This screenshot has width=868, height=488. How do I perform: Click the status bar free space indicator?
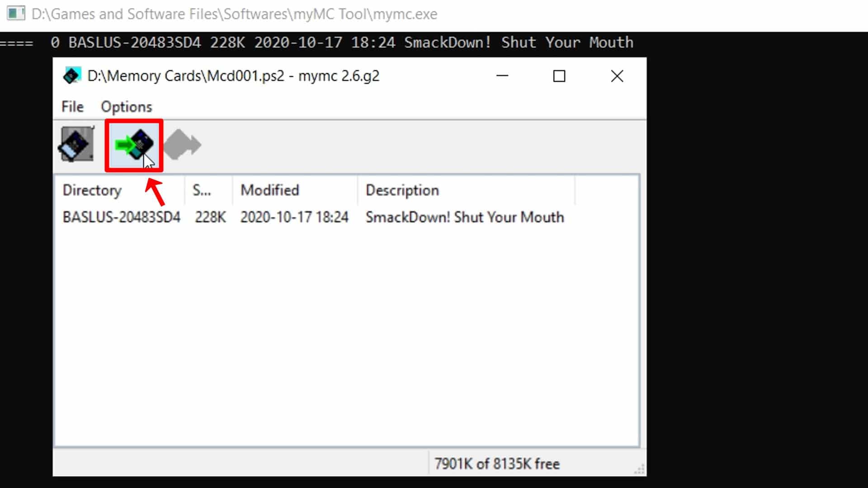(496, 463)
